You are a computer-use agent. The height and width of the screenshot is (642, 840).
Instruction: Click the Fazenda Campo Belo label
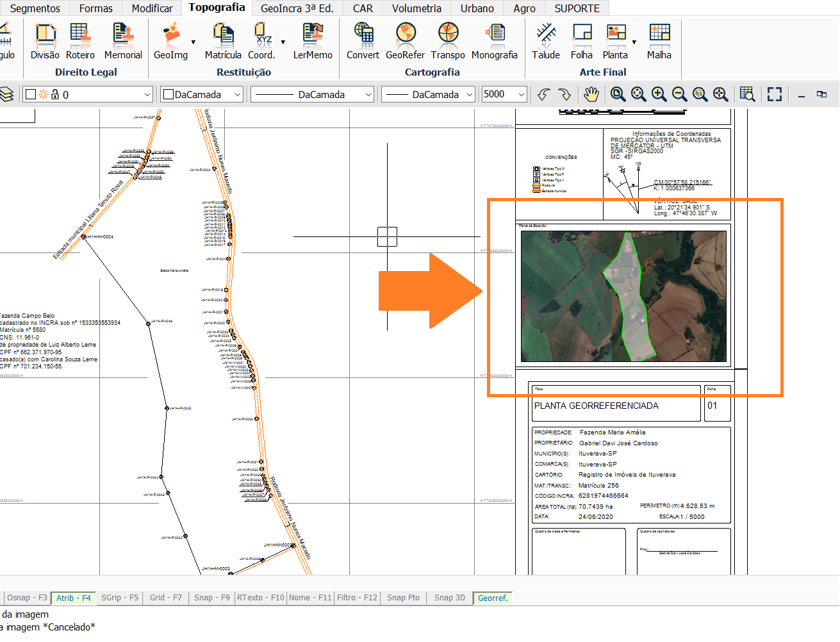(28, 315)
